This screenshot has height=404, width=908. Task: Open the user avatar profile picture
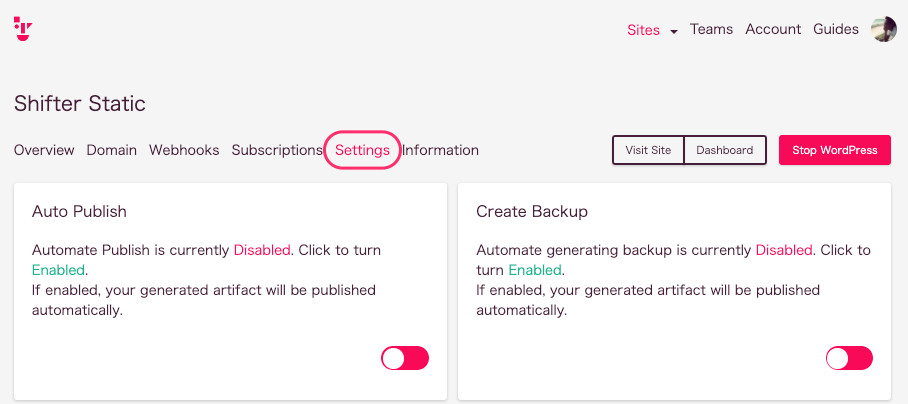point(884,29)
